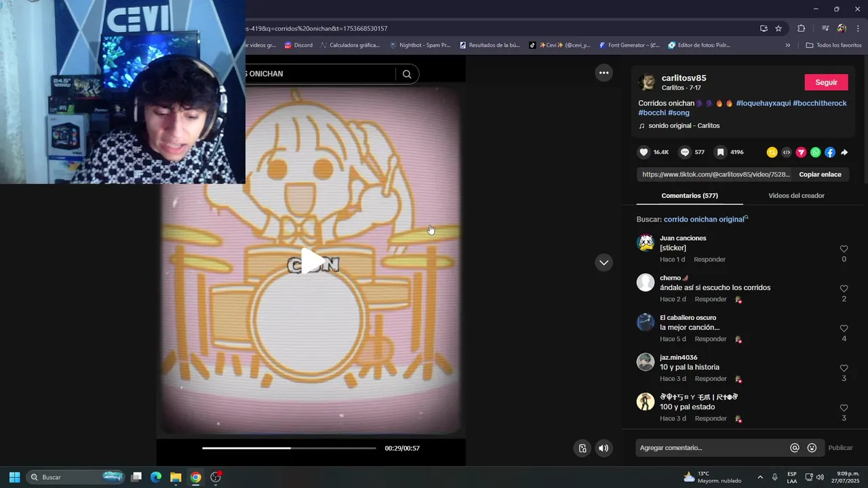Expand the hidden bookmarks chevron

pyautogui.click(x=787, y=45)
